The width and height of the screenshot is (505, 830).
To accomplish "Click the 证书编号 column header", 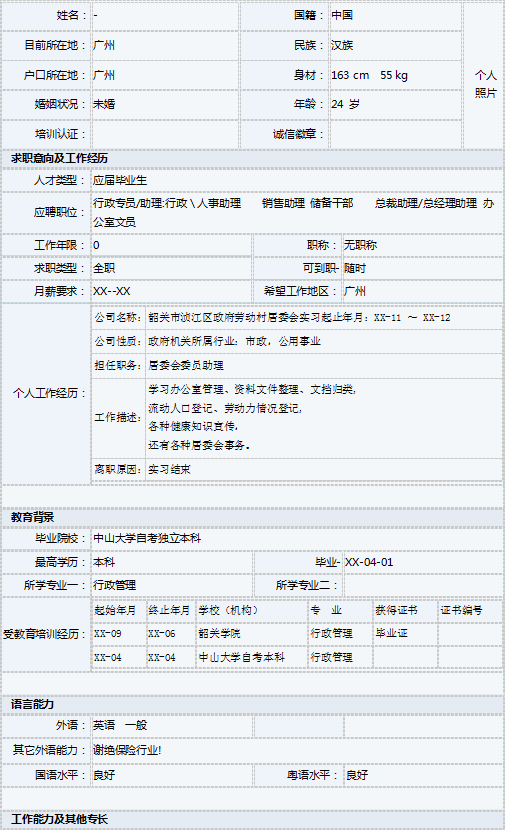I will coord(470,610).
